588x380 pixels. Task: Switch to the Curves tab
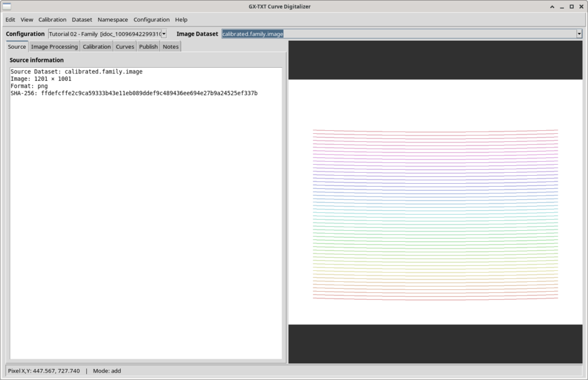125,46
